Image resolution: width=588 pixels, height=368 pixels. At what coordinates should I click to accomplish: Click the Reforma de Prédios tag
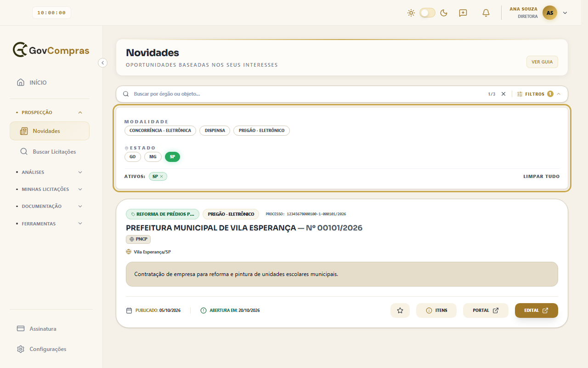point(163,214)
